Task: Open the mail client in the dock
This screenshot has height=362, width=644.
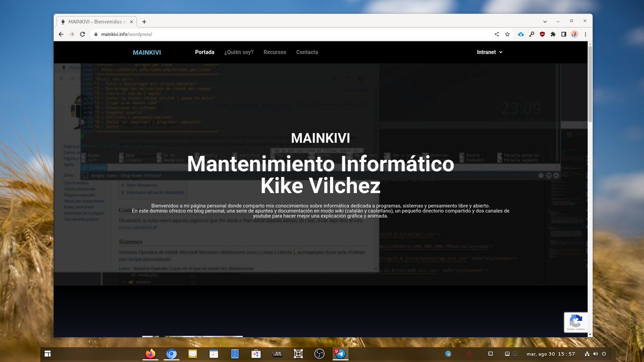Action: 192,354
